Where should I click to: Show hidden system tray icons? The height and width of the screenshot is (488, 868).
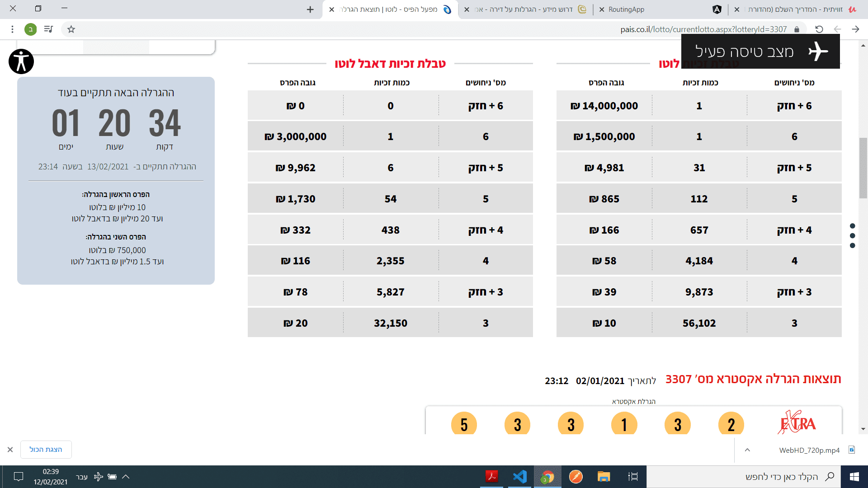pos(126,477)
